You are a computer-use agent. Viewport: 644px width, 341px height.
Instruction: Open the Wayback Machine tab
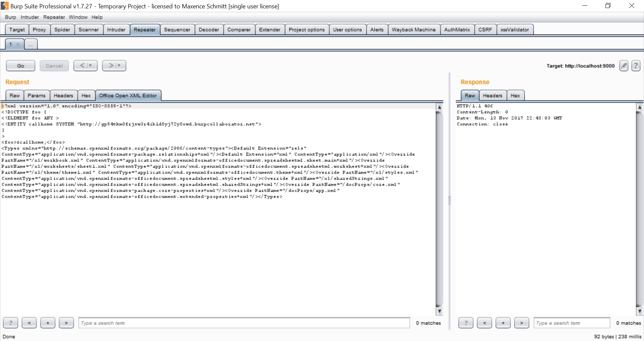click(x=414, y=30)
